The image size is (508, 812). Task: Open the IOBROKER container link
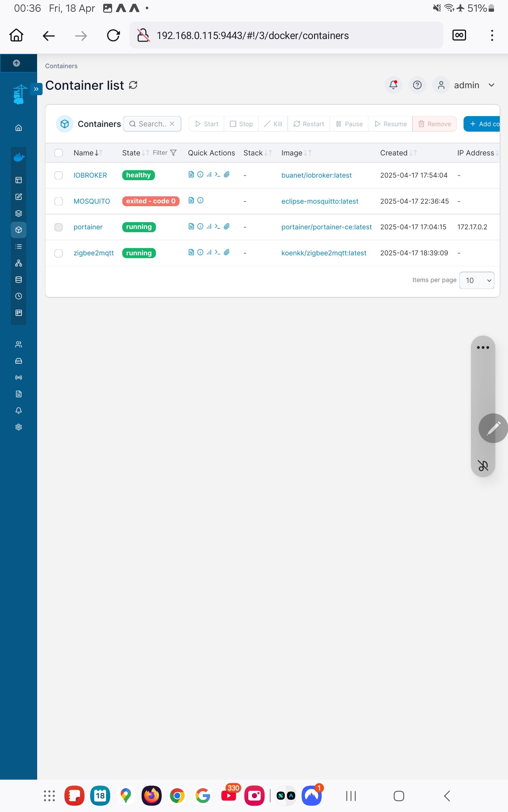click(x=90, y=175)
